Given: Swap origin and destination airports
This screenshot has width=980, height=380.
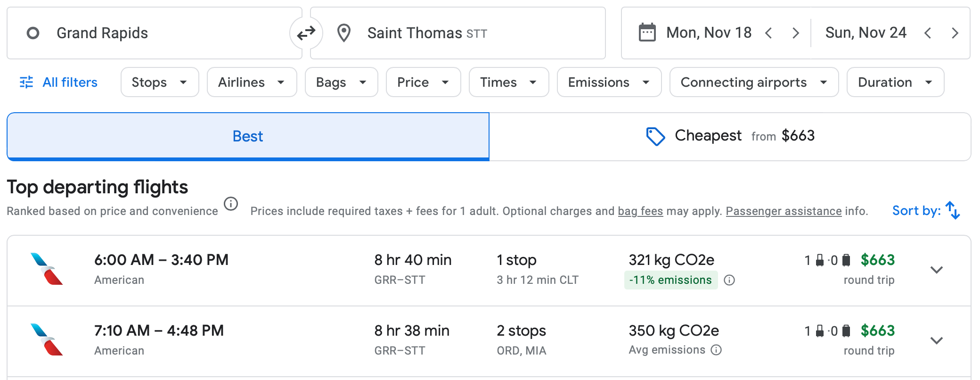Looking at the screenshot, I should tap(306, 33).
